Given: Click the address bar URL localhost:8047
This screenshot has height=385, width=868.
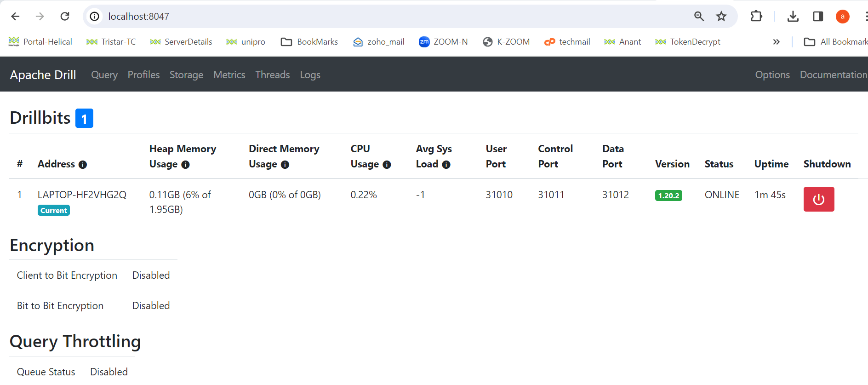Looking at the screenshot, I should 139,17.
